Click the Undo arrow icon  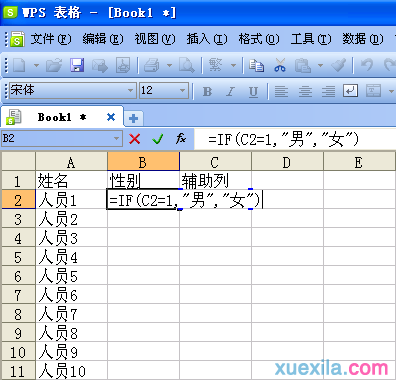pyautogui.click(x=367, y=65)
